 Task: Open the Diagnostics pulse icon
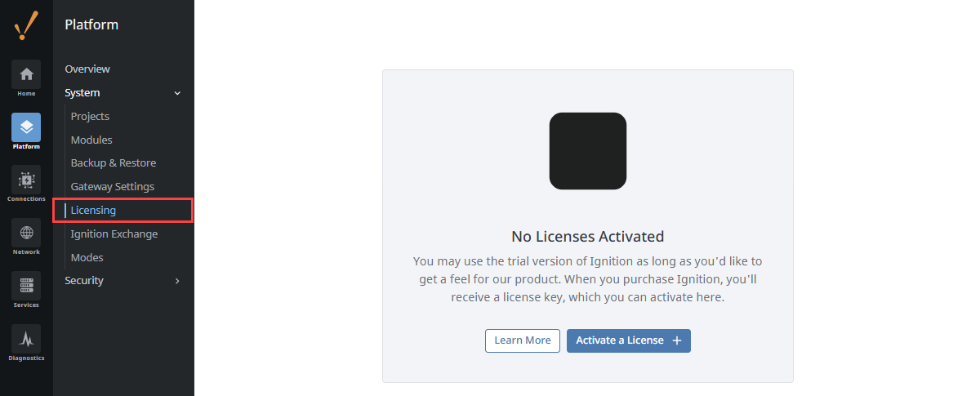26,339
